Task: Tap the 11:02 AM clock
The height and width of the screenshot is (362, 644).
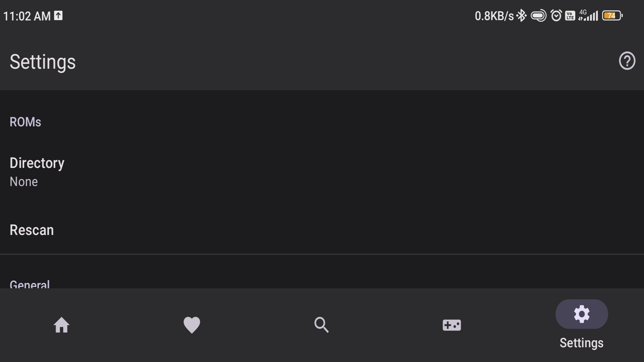Action: [27, 16]
